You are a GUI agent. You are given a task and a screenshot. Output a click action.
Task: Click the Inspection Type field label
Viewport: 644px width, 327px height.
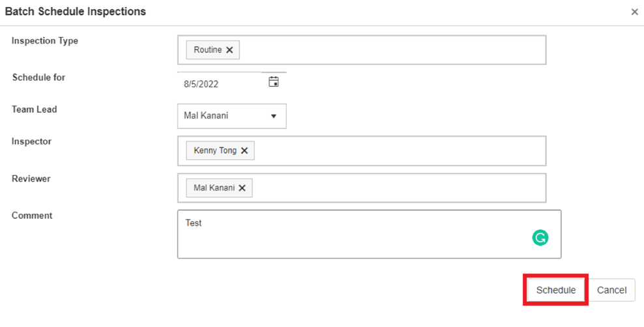[45, 41]
